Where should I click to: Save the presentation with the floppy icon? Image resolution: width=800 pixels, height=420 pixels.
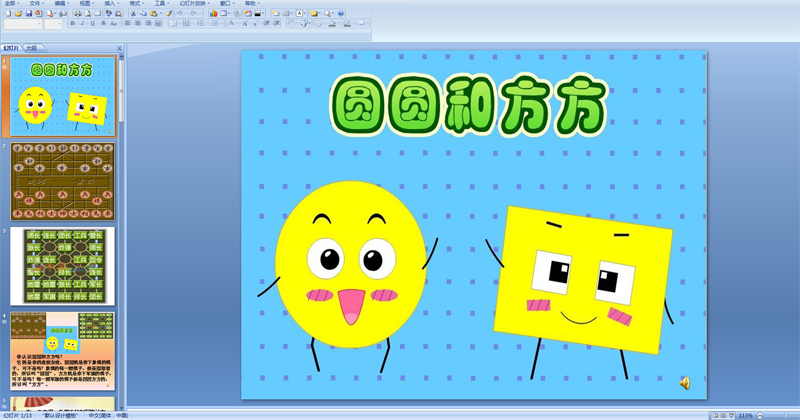click(29, 14)
